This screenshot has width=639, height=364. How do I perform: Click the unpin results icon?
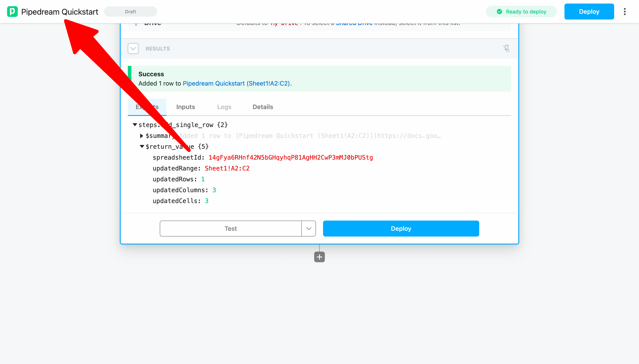[506, 49]
